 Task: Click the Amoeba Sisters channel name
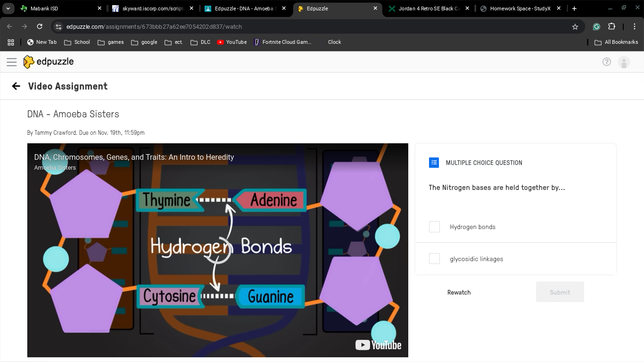(x=55, y=168)
